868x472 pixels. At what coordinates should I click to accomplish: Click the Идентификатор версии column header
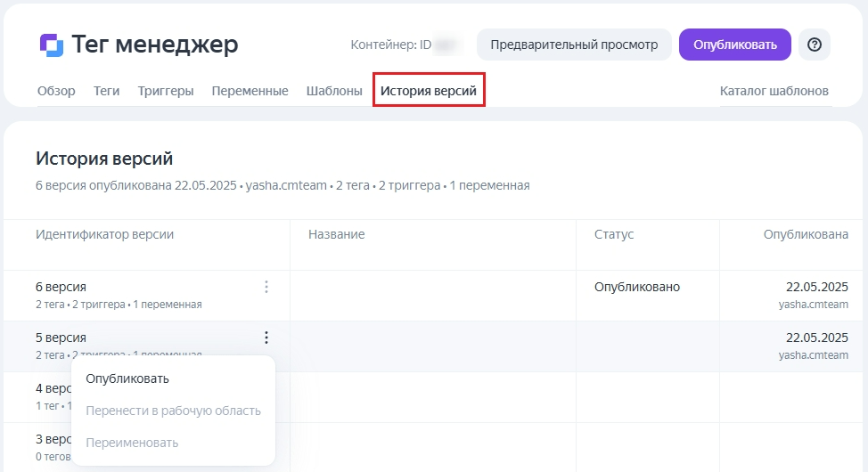click(104, 234)
